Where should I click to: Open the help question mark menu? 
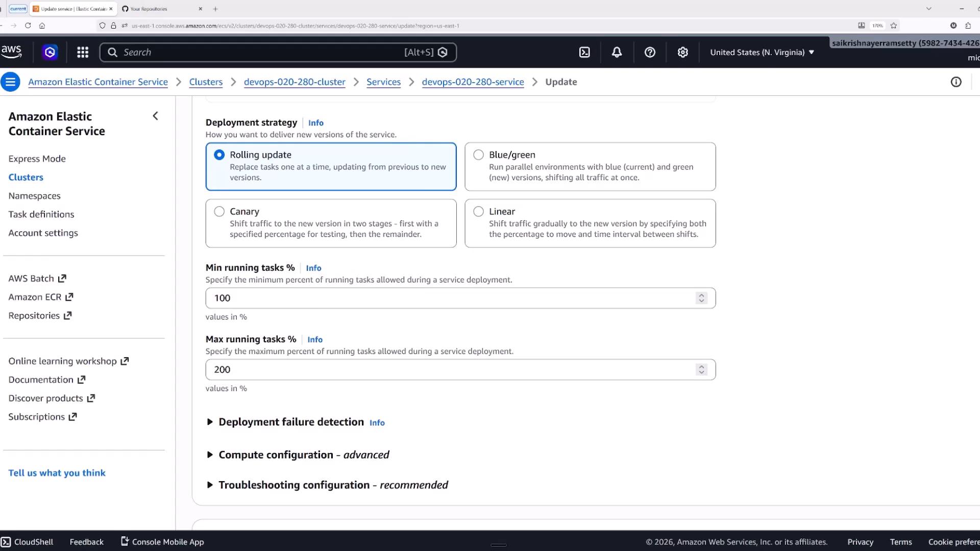[650, 52]
